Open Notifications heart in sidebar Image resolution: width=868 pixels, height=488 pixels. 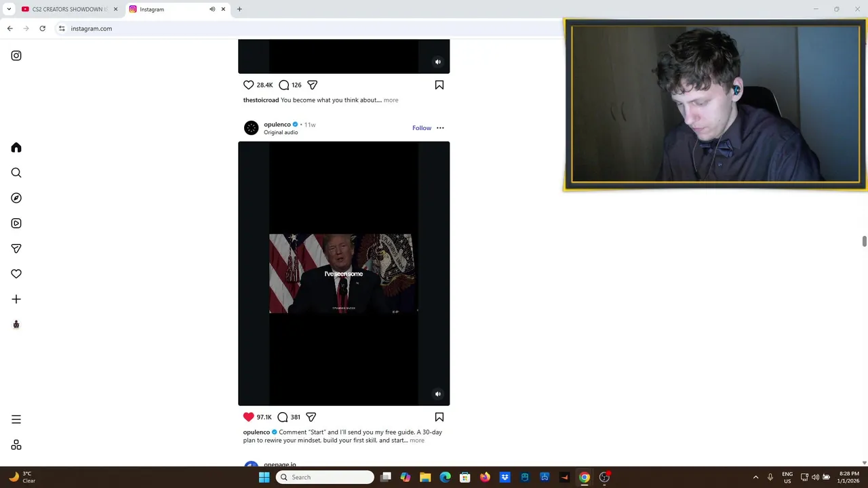tap(16, 274)
